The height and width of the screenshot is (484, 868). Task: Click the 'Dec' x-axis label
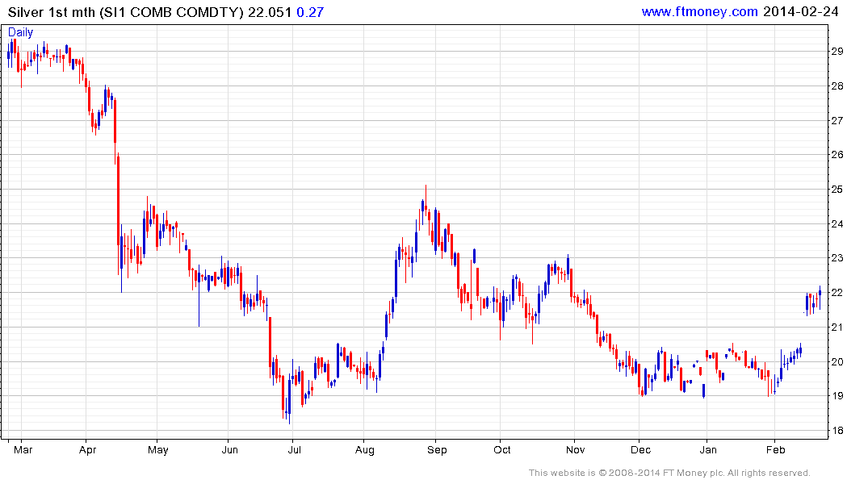[640, 449]
